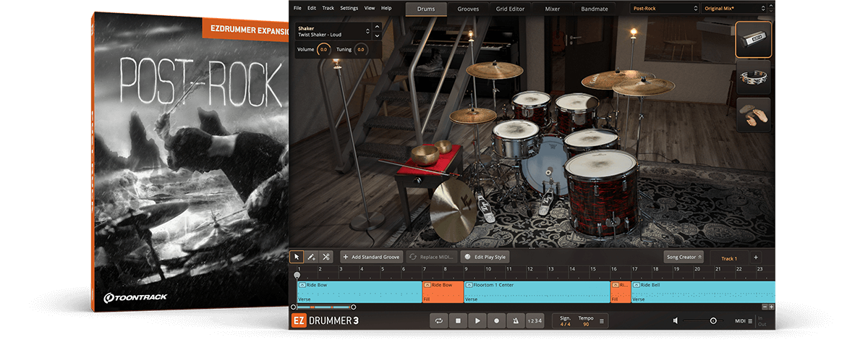The height and width of the screenshot is (353, 868).
Task: Select the arrow pointer tool
Action: 297,257
